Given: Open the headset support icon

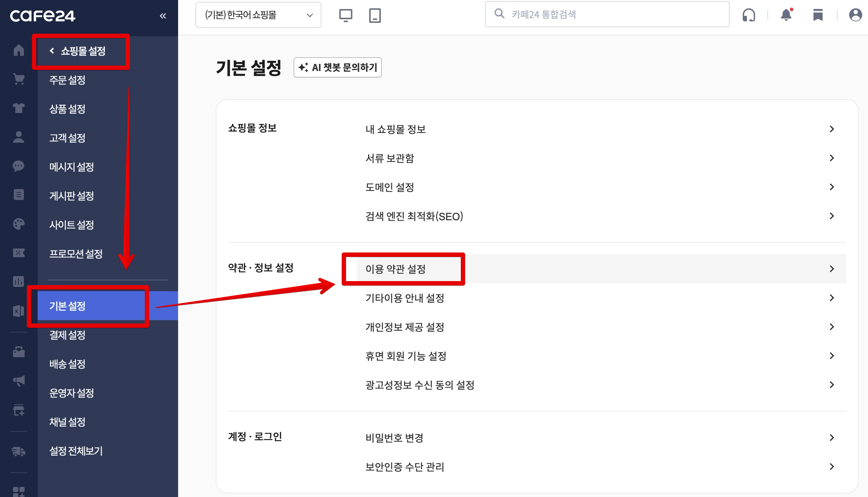Looking at the screenshot, I should [749, 15].
